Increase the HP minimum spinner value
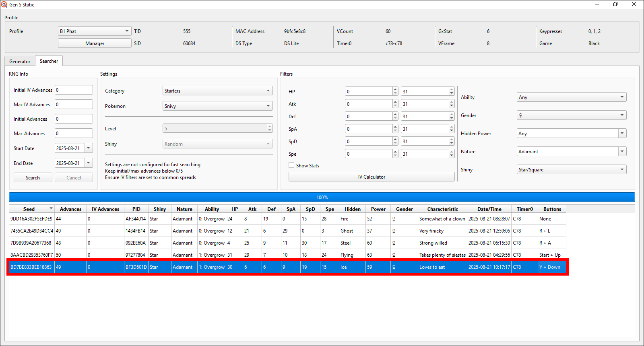The width and height of the screenshot is (644, 346). pos(395,89)
